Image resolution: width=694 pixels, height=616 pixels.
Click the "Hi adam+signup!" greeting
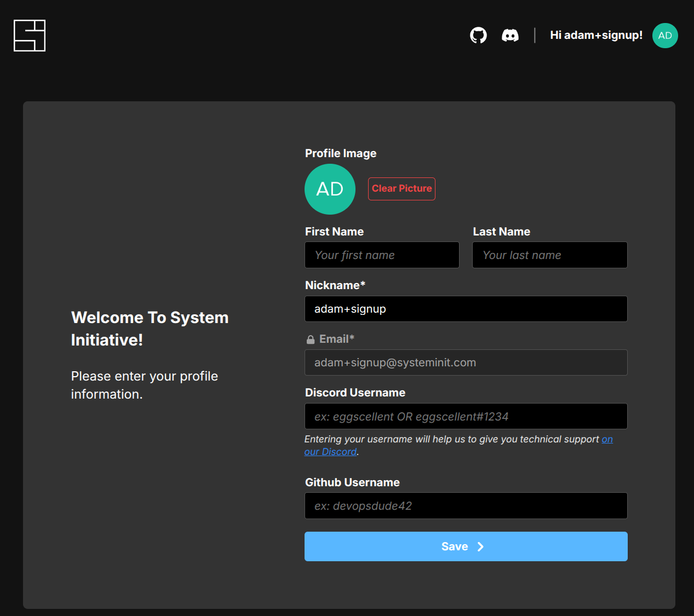click(596, 36)
